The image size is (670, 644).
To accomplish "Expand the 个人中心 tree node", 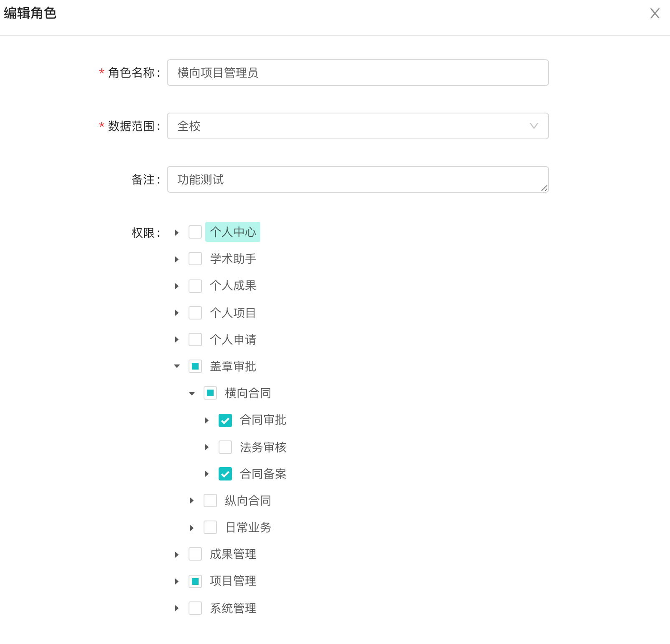I will pos(177,232).
